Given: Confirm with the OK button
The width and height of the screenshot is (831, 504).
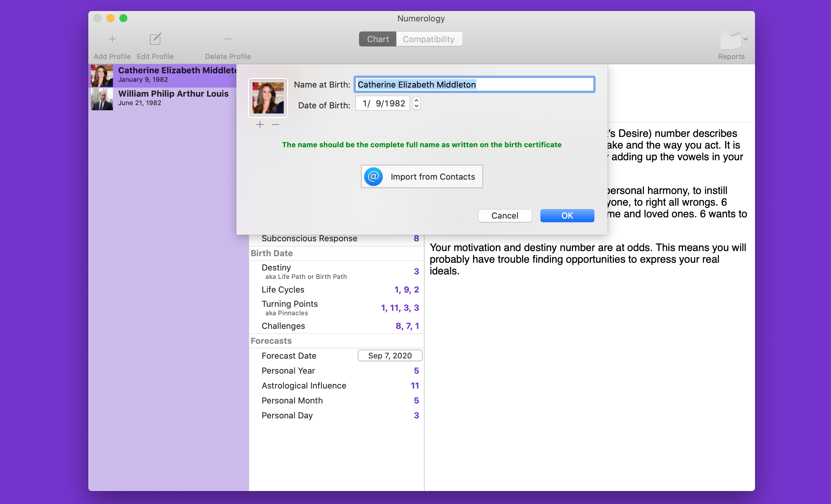Looking at the screenshot, I should point(567,216).
